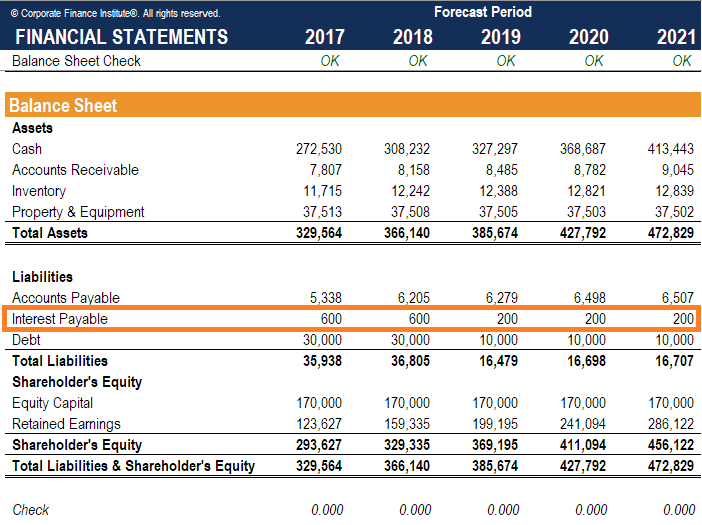Select the 2021 Total Assets value
The image size is (702, 525).
click(x=673, y=233)
